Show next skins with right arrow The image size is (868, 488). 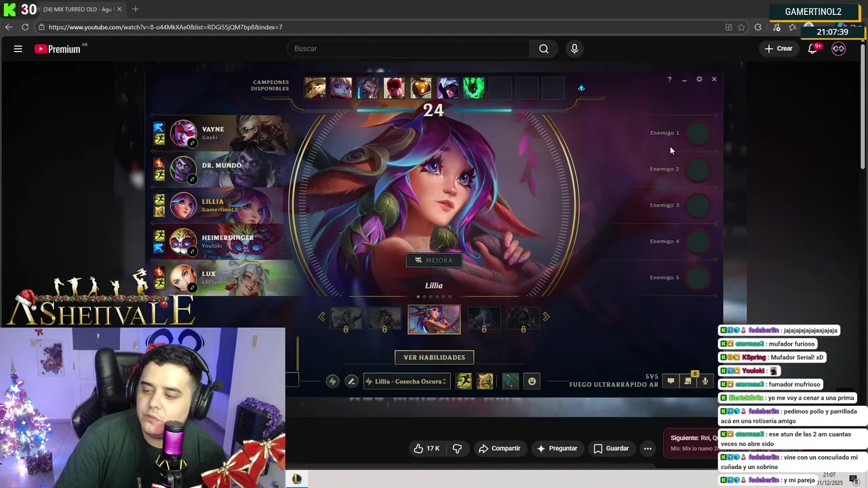(546, 317)
